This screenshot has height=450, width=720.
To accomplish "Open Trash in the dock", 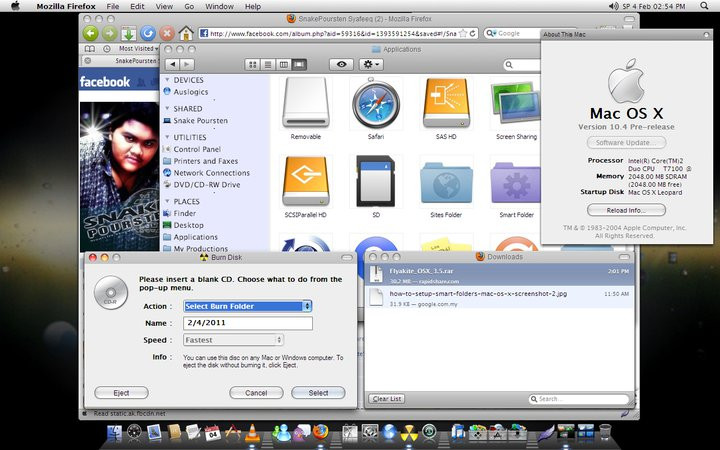I will point(605,432).
